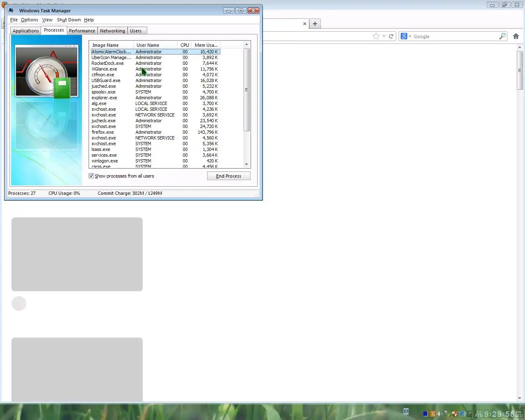Open the URL history dropdown arrow in Firefox

[x=384, y=36]
